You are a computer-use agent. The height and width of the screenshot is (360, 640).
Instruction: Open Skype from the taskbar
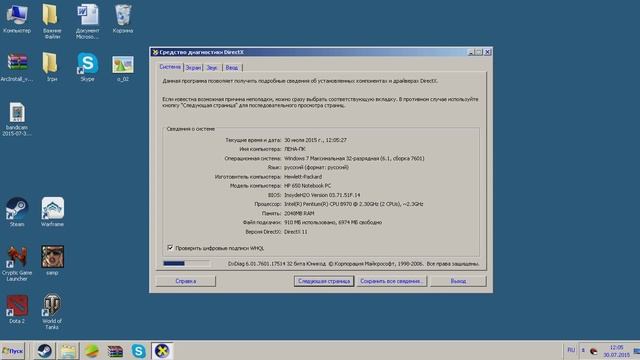click(138, 351)
